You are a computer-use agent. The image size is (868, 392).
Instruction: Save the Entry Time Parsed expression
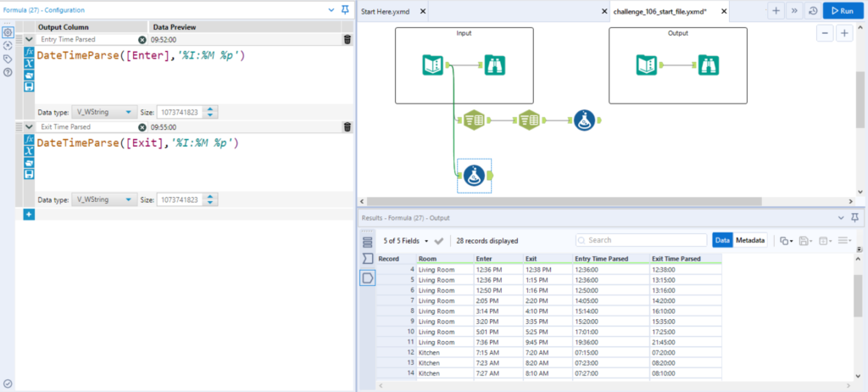[30, 86]
